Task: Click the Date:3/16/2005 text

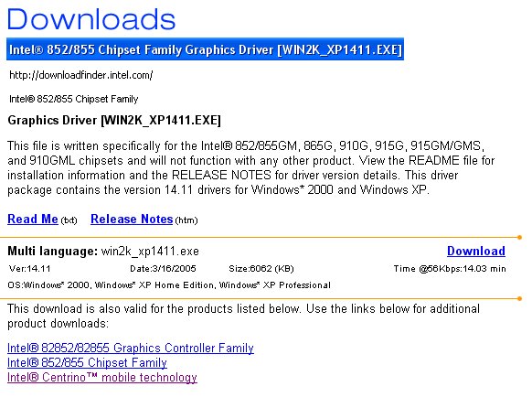Action: [163, 269]
